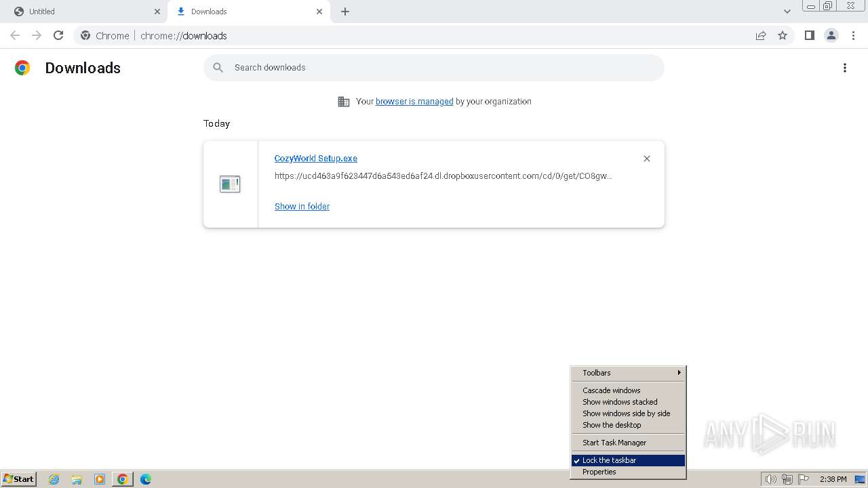Screen dimensions: 868x488
Task: Open a new tab with plus button
Action: click(345, 12)
